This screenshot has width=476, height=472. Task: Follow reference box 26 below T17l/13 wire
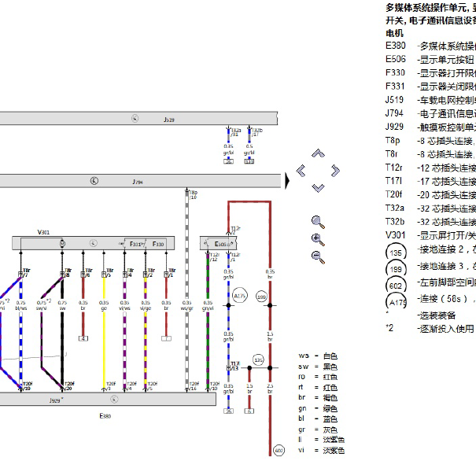point(229,411)
